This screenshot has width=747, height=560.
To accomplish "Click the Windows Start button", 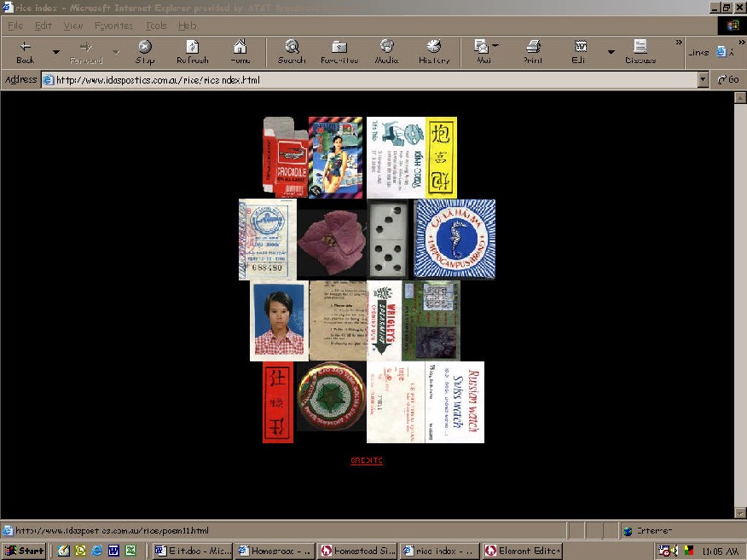I will (24, 551).
